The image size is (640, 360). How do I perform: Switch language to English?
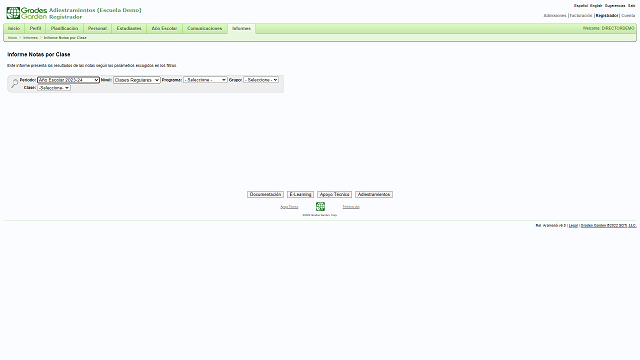click(x=596, y=6)
